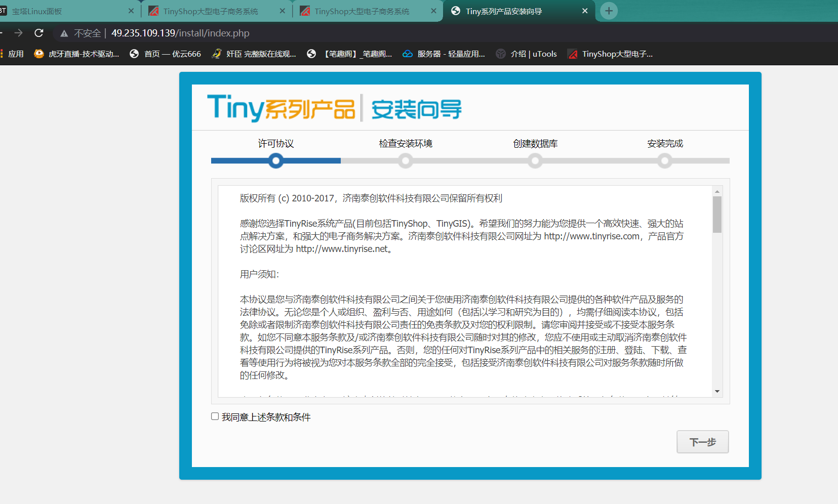Click the uTools bookmark icon

pyautogui.click(x=501, y=54)
